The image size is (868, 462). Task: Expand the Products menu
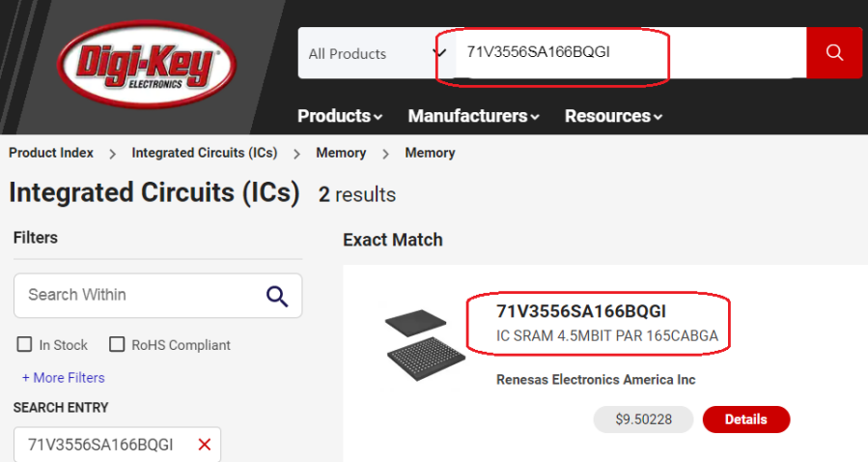[x=340, y=116]
